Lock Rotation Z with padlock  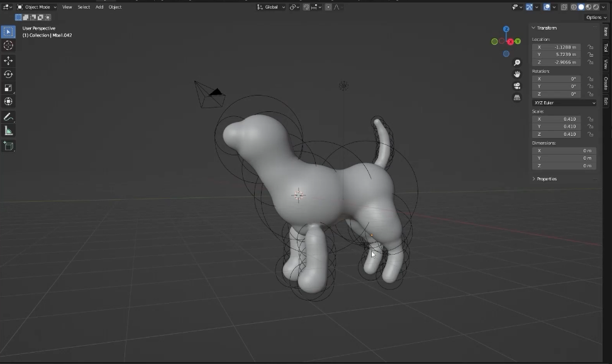tap(590, 94)
